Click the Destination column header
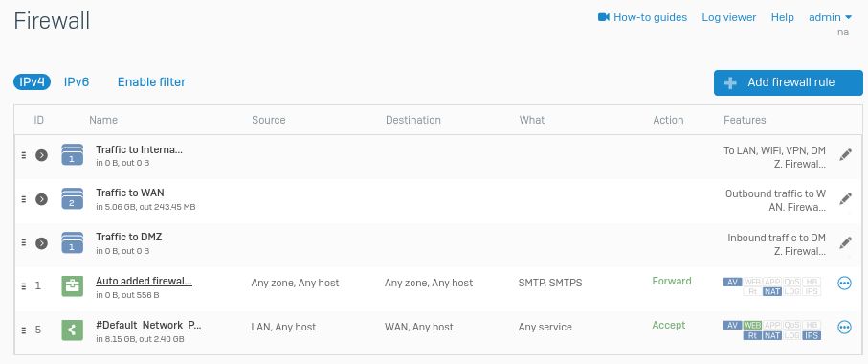This screenshot has height=364, width=868. coord(413,120)
